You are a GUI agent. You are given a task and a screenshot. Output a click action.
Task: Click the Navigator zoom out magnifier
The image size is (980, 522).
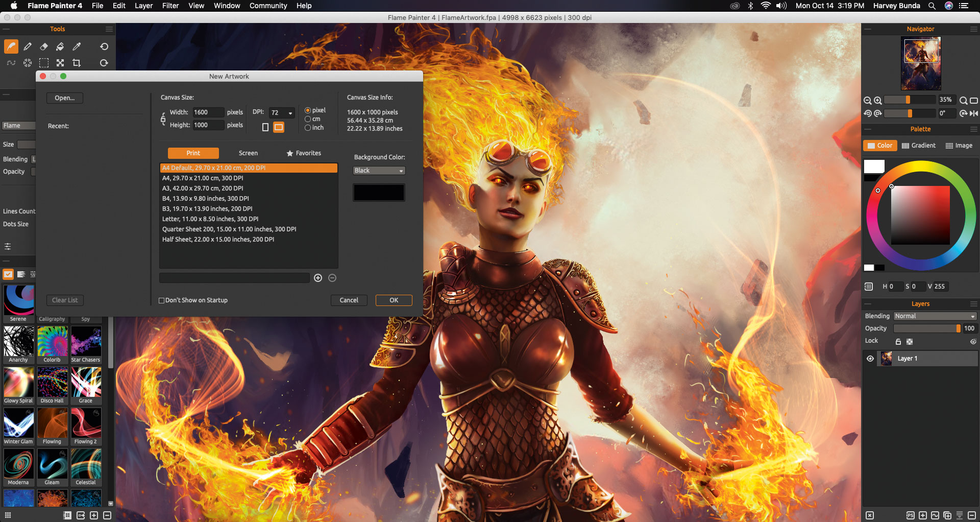pos(867,101)
